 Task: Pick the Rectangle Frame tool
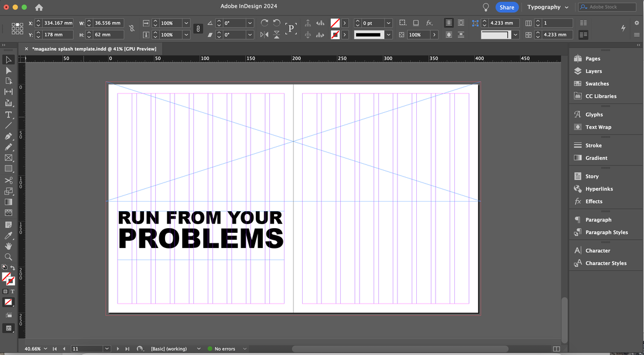(x=8, y=157)
